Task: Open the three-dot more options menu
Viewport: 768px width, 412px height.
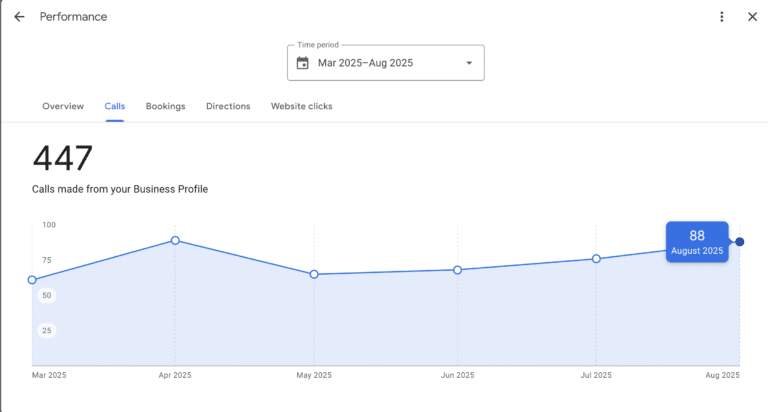Action: coord(722,17)
